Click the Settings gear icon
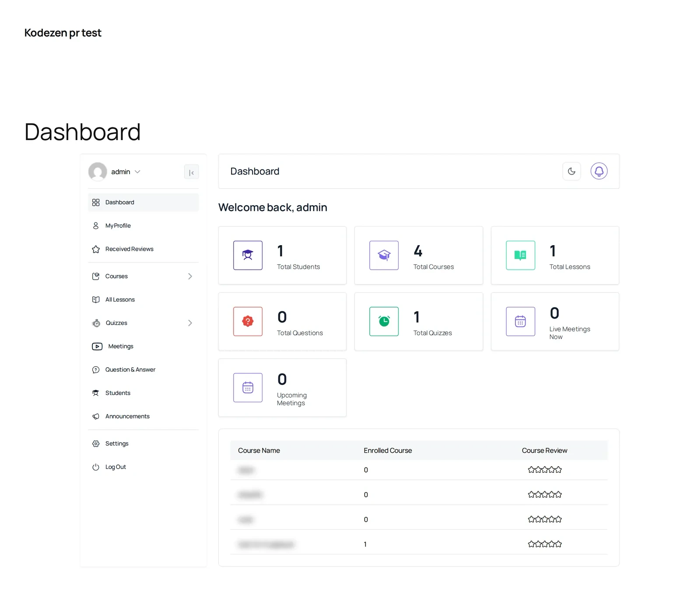 (x=96, y=444)
